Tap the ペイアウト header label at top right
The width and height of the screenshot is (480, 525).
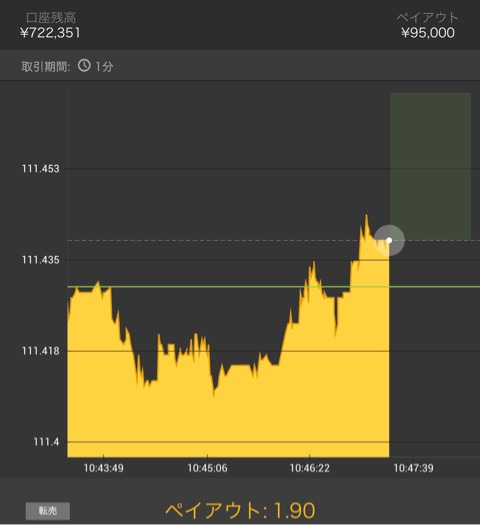tap(427, 17)
